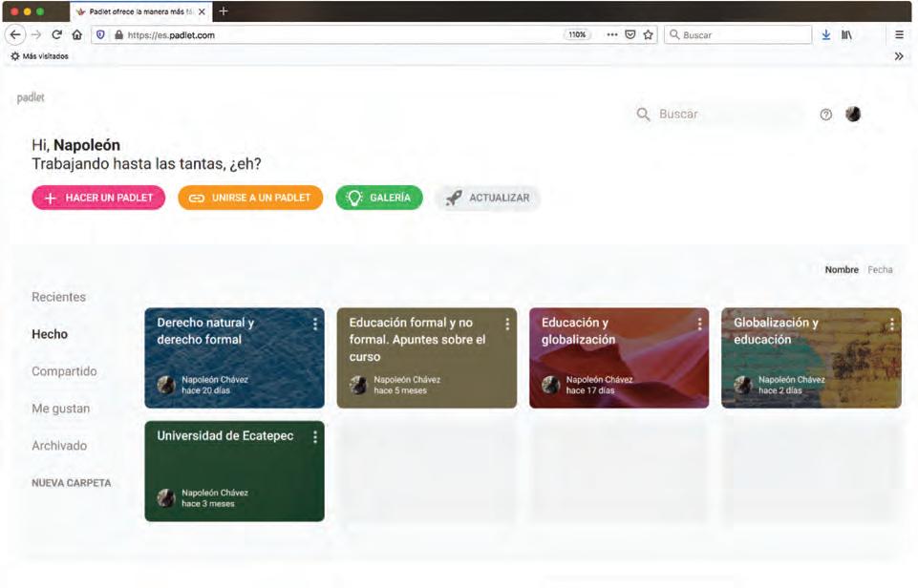Sort padlets by Fecha

pos(880,270)
